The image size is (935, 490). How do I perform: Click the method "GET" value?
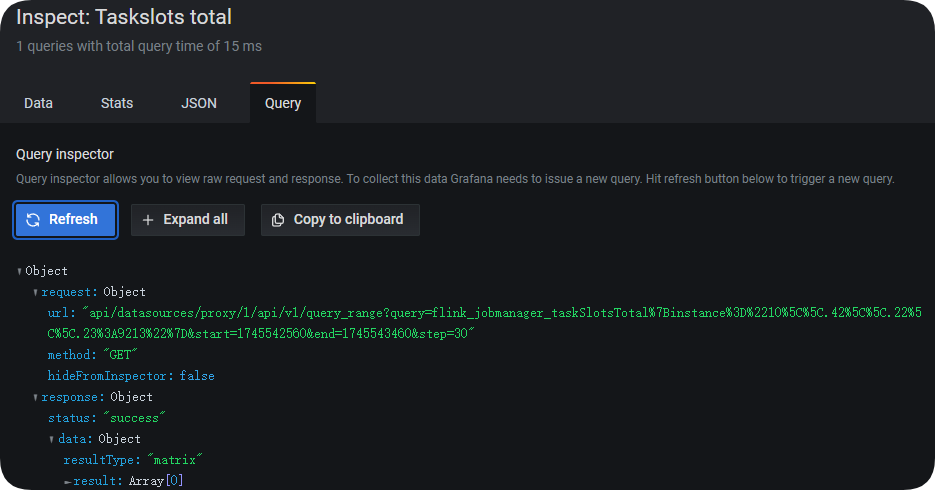tap(120, 355)
